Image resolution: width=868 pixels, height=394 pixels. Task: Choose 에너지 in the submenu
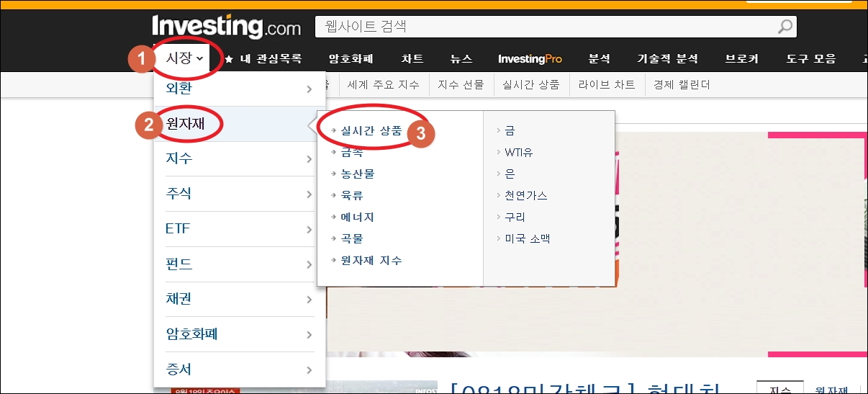tap(358, 217)
